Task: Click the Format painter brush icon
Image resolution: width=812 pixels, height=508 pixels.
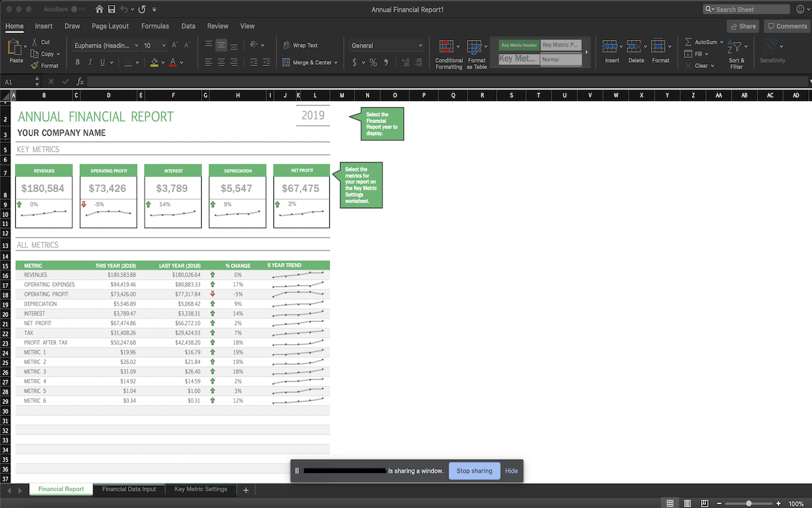Action: point(34,65)
